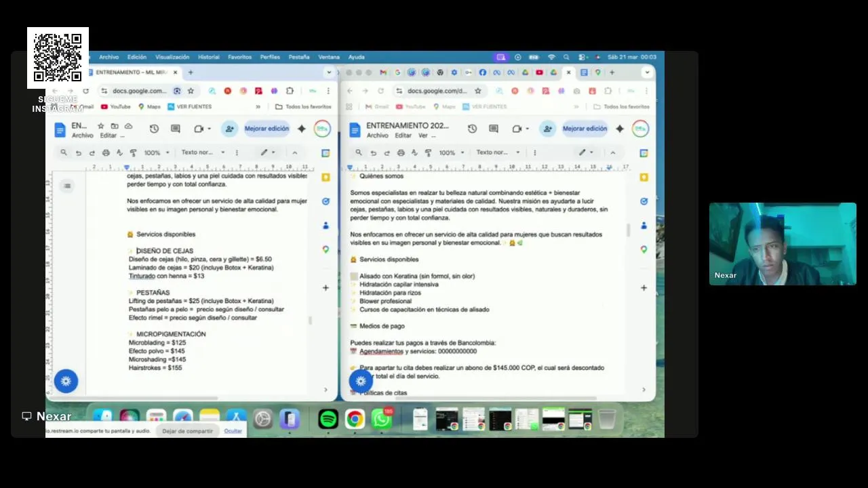Click spell check icon in left Docs toolbar
The image size is (868, 488).
[119, 152]
